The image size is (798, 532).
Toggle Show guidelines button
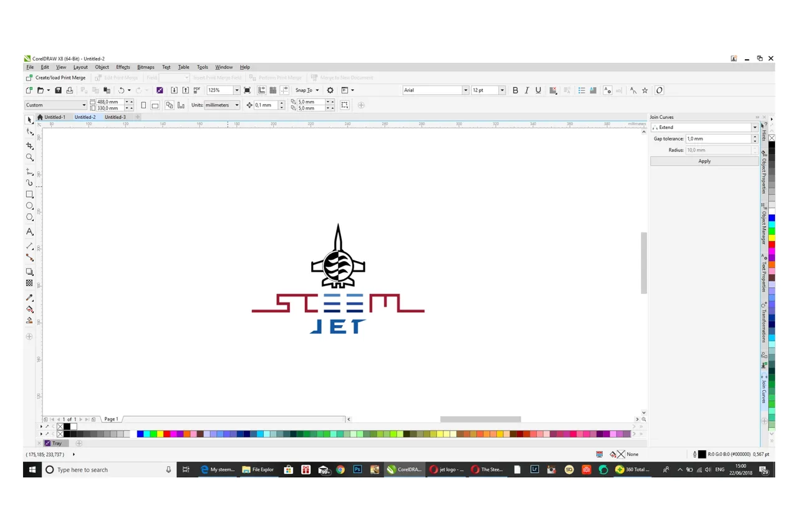click(x=284, y=90)
